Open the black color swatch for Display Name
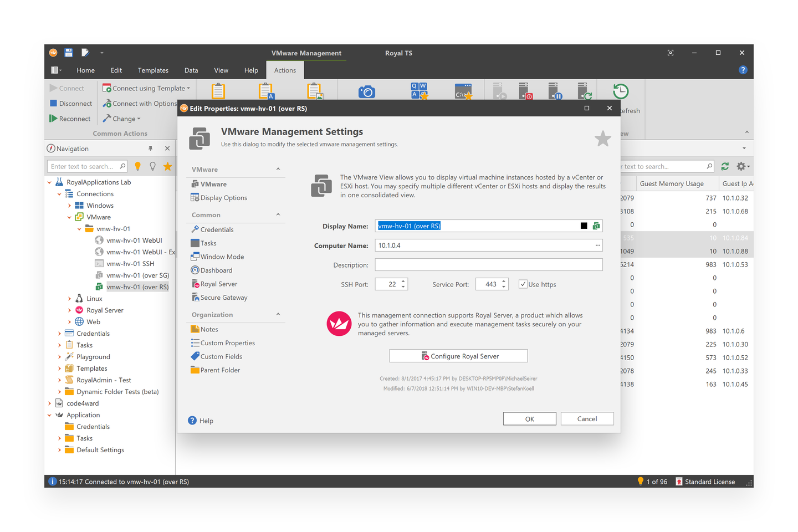The width and height of the screenshot is (798, 532). (x=584, y=226)
